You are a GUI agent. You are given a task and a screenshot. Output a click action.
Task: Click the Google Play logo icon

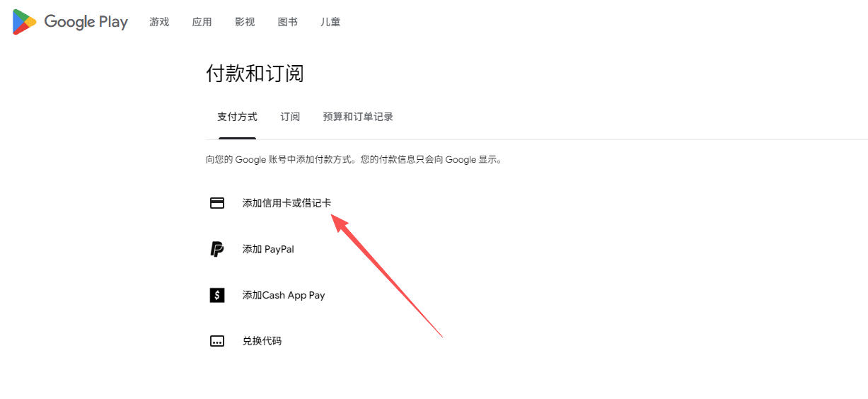24,22
